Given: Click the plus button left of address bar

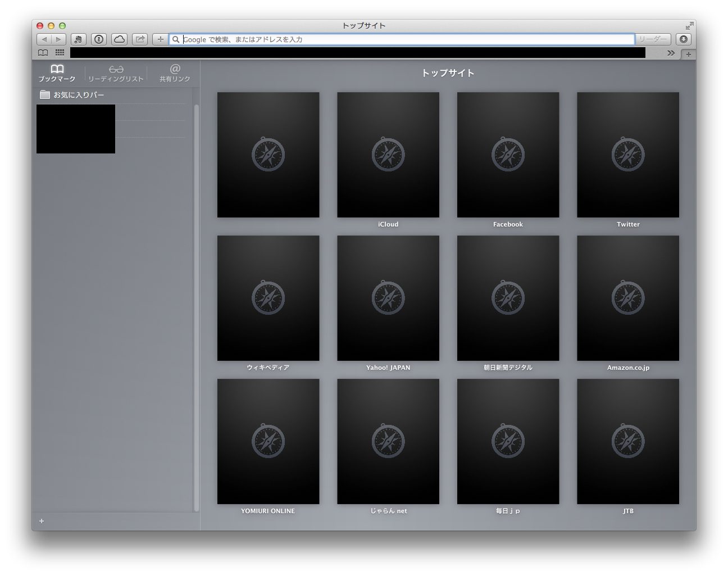Looking at the screenshot, I should (160, 39).
